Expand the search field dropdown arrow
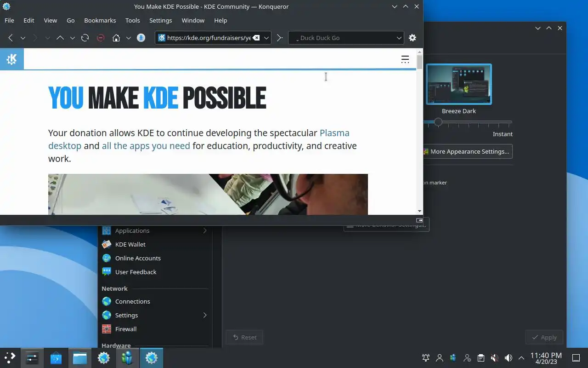Image resolution: width=588 pixels, height=368 pixels. coord(399,38)
